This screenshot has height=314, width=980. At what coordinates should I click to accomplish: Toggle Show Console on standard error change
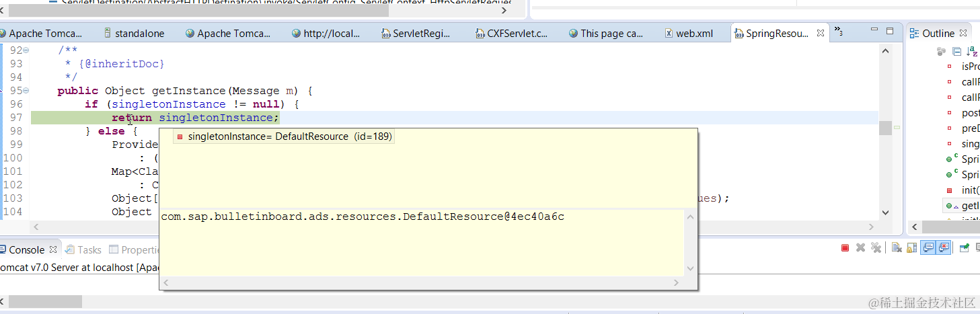(x=943, y=247)
